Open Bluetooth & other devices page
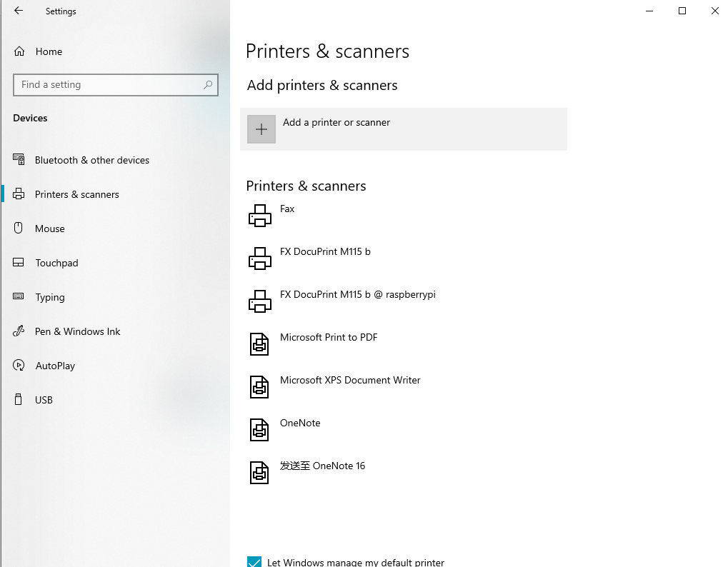 (x=92, y=160)
